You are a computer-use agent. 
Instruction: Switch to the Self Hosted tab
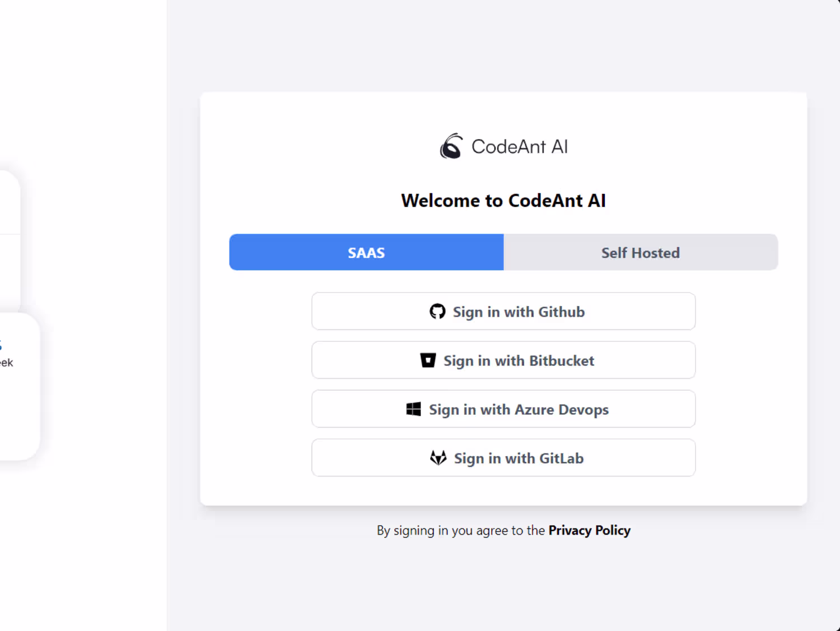(x=640, y=253)
